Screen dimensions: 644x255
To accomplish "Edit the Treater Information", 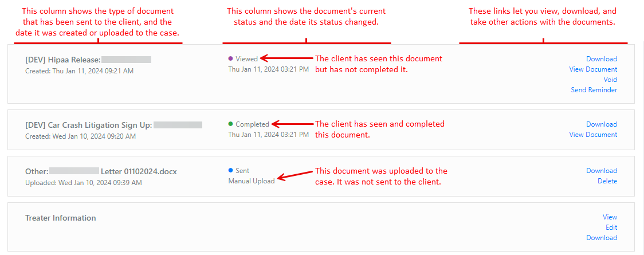I will (611, 227).
